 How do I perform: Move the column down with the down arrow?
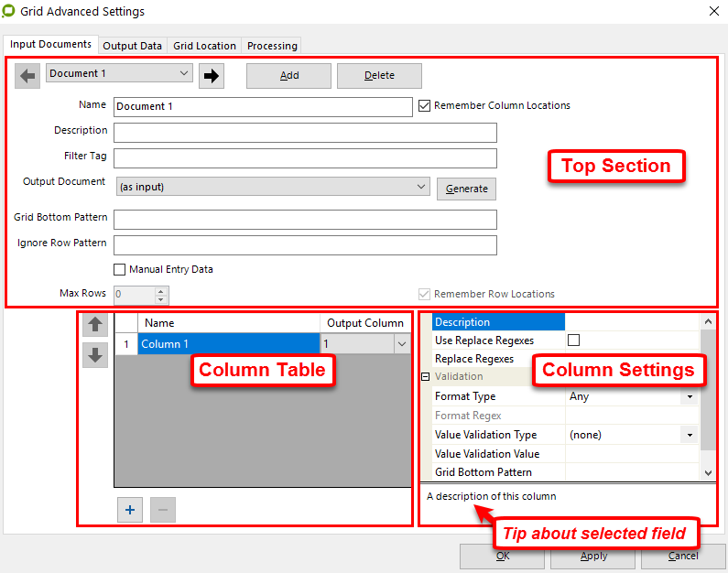coord(95,355)
